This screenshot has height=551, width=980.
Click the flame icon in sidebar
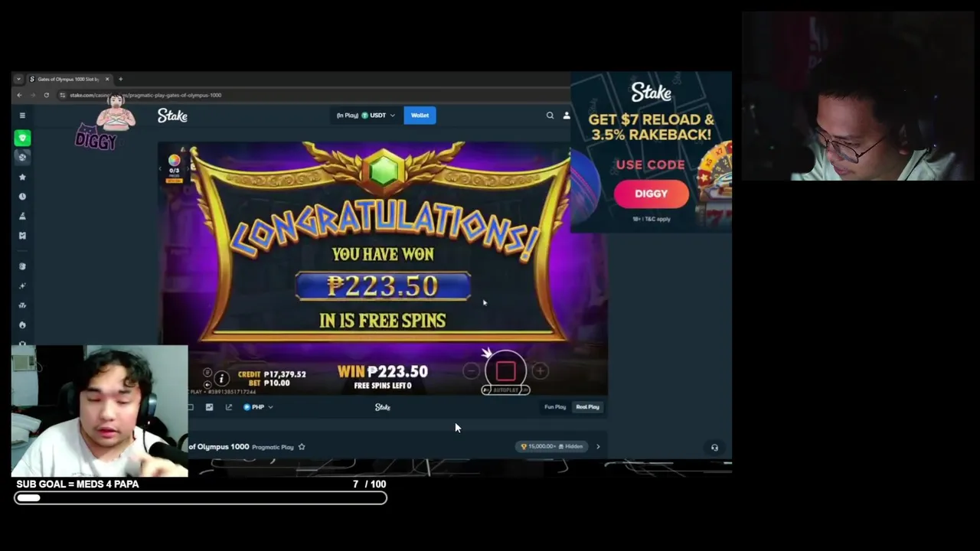click(22, 324)
